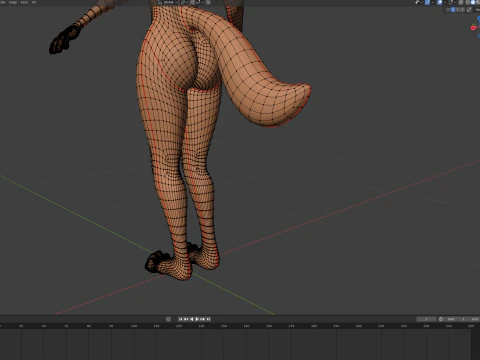Viewport: 480px width, 360px height.
Task: Open the Options dropdown at top right
Action: 477,10
